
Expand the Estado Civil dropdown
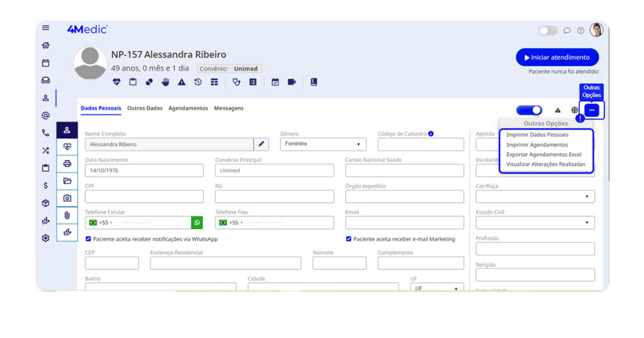[x=535, y=223]
